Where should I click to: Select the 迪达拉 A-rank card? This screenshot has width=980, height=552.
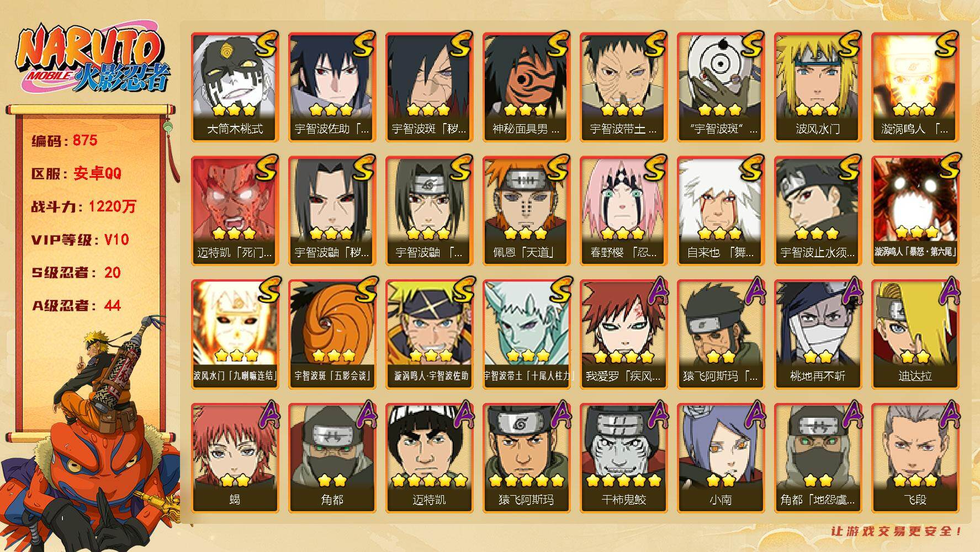[x=915, y=335]
